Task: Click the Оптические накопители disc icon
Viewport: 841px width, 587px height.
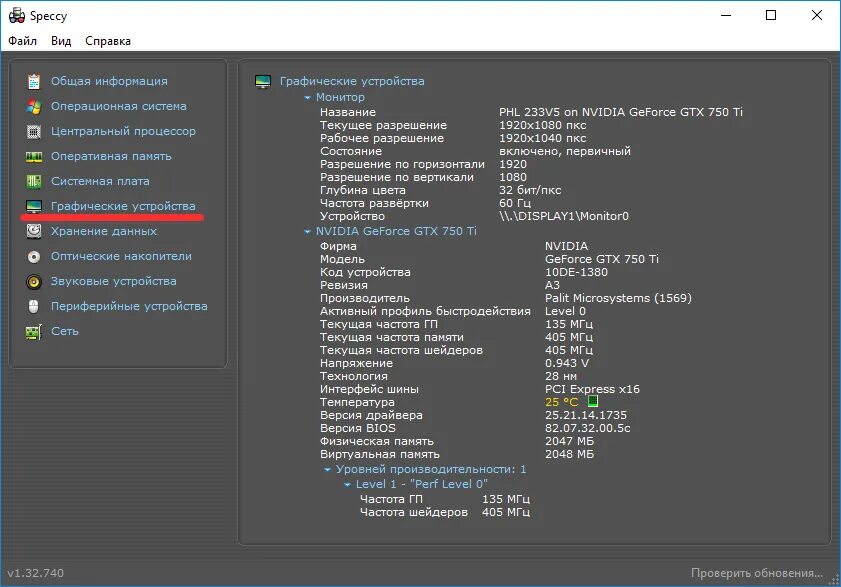Action: tap(34, 256)
